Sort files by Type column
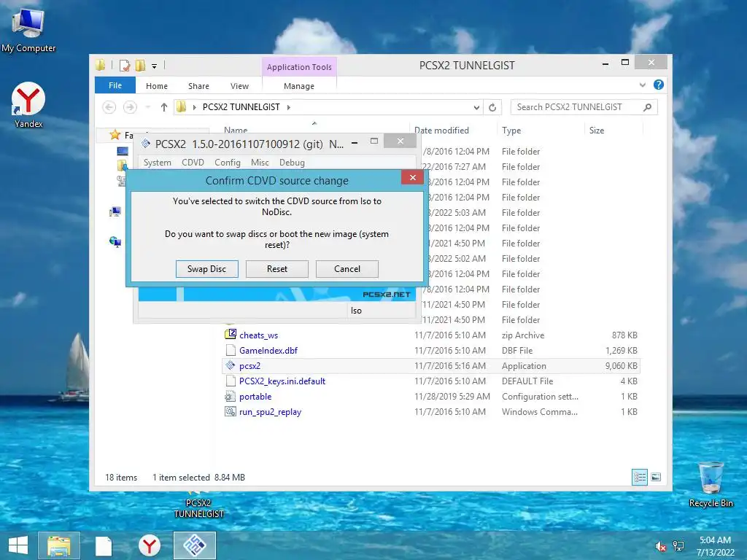Image resolution: width=747 pixels, height=560 pixels. point(511,131)
